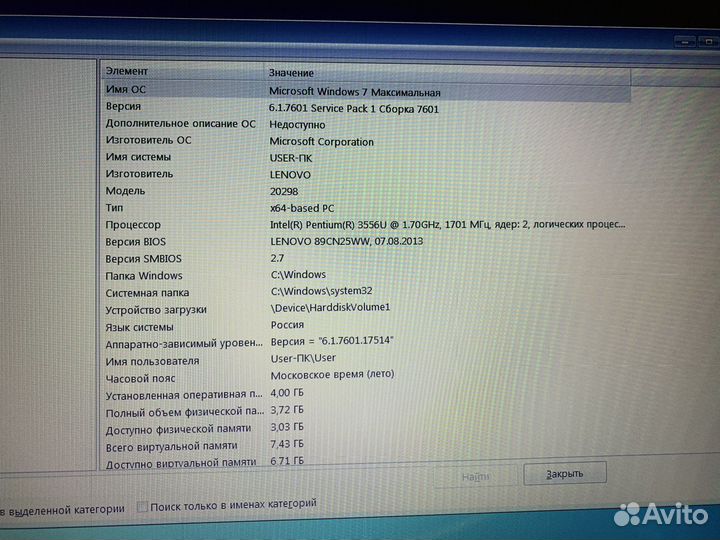Minimize the System Information window
Screen dimensions: 720x540
click(684, 42)
